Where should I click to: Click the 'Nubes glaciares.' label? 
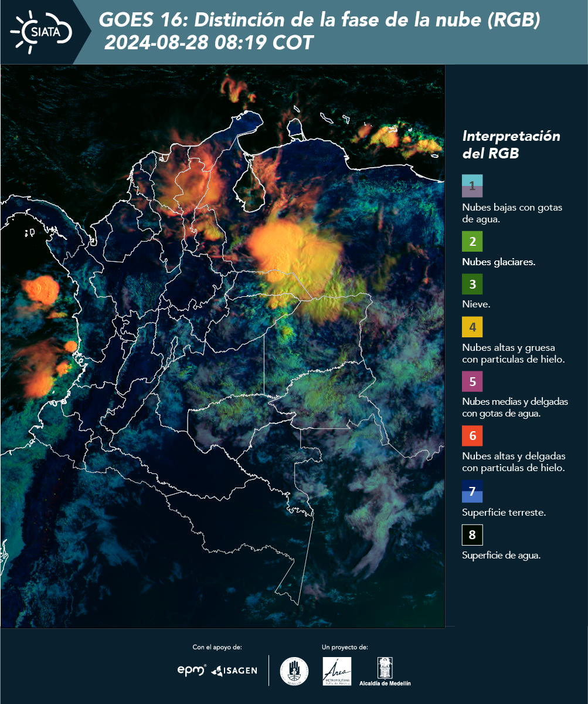pos(498,262)
